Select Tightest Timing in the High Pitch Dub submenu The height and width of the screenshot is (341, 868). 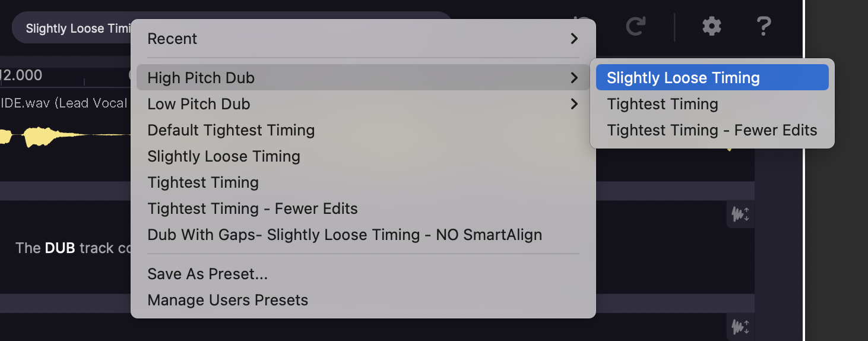[663, 104]
